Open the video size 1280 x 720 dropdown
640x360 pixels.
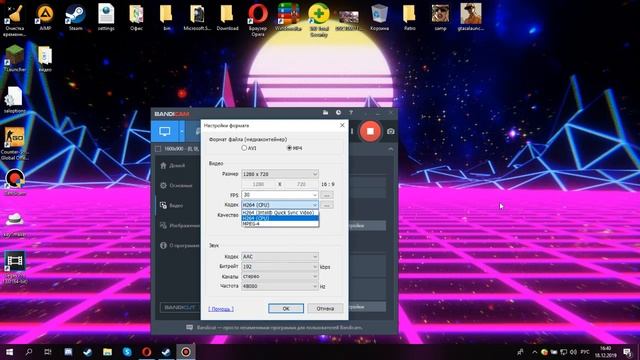[x=280, y=174]
